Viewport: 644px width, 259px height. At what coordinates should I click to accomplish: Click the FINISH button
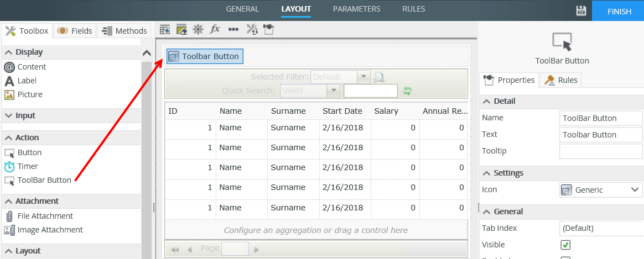(x=619, y=11)
